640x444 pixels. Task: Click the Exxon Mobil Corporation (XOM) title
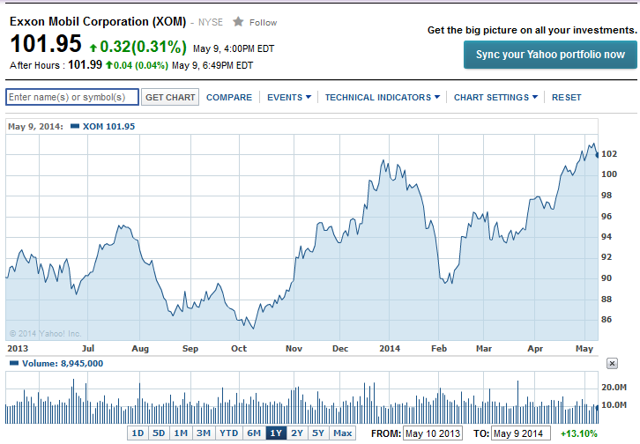coord(98,21)
